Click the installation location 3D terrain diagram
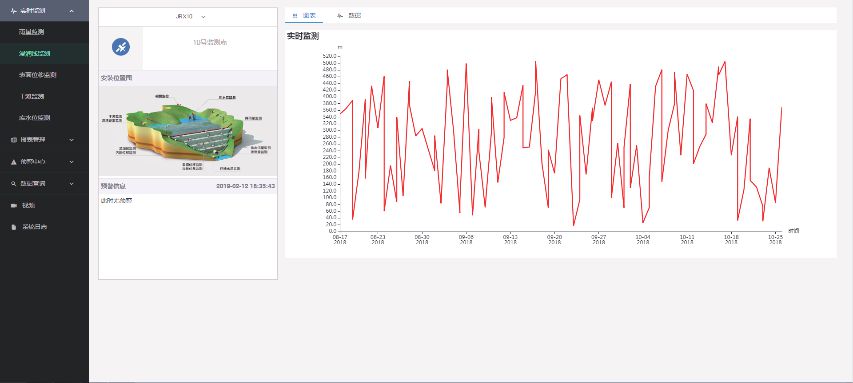Viewport: 853px width, 383px height. coord(188,132)
